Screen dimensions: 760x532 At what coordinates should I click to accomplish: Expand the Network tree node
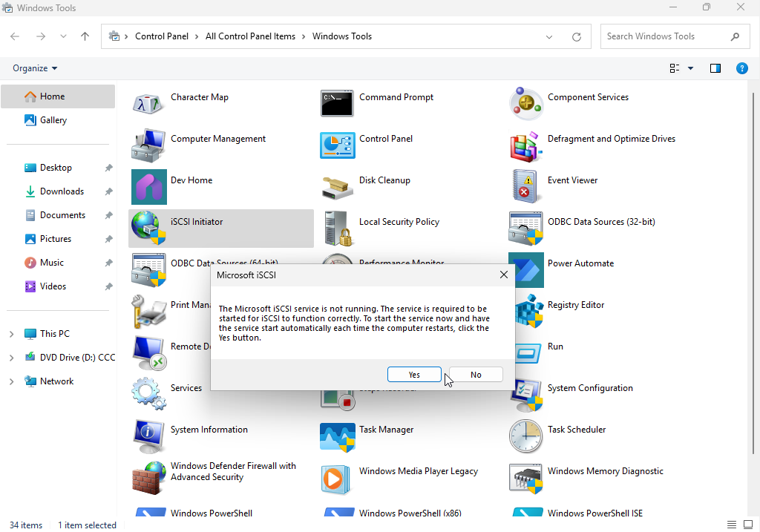point(11,381)
